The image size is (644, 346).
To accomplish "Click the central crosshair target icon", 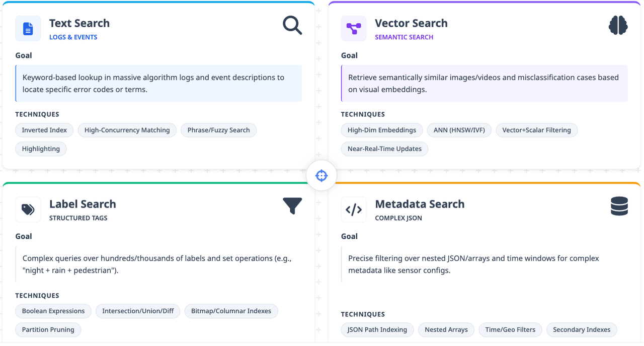I will pos(321,175).
